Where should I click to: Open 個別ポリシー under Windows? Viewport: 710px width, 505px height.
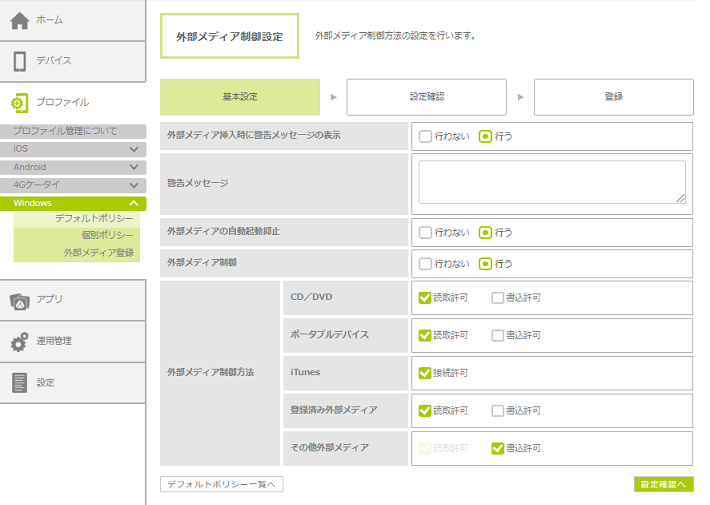click(x=107, y=235)
